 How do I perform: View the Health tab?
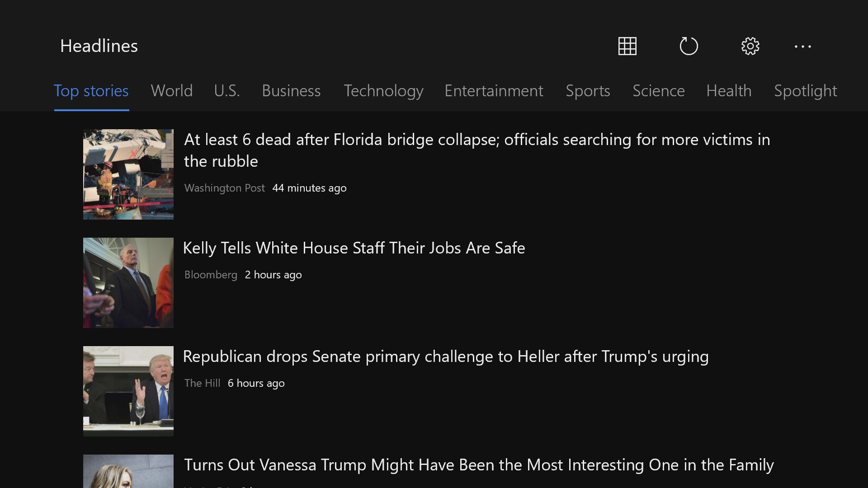point(729,91)
